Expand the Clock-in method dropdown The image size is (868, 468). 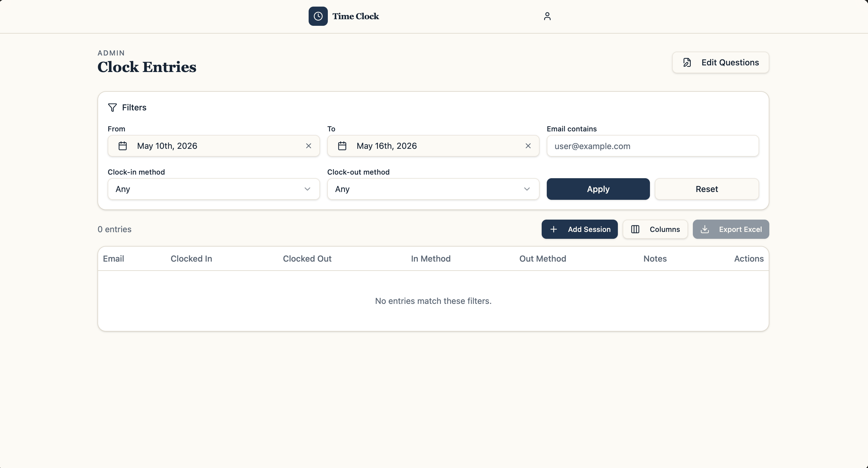(x=214, y=189)
